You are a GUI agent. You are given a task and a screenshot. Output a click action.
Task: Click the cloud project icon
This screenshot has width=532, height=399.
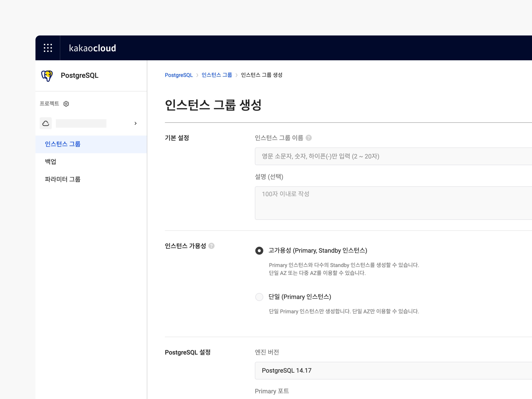click(46, 123)
